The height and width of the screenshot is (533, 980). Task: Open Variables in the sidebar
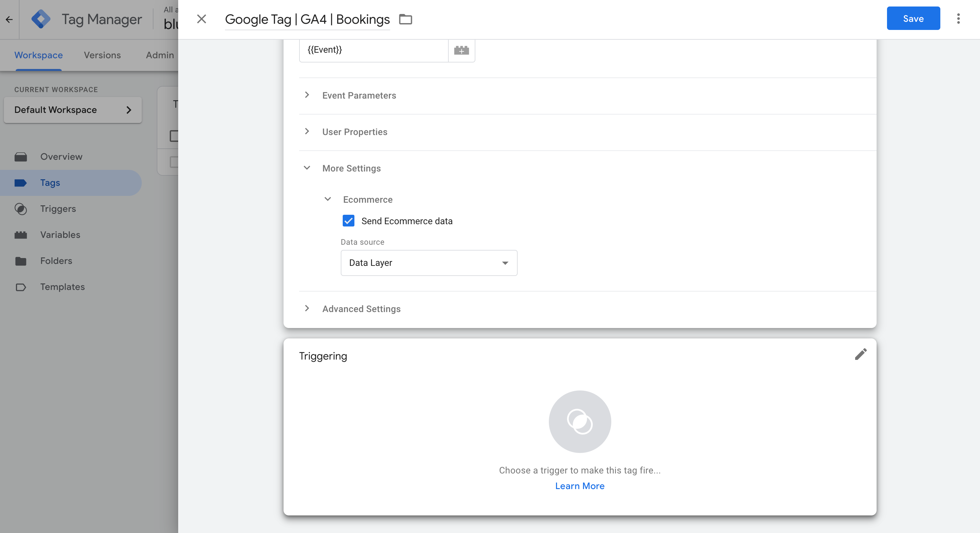[x=71, y=235]
